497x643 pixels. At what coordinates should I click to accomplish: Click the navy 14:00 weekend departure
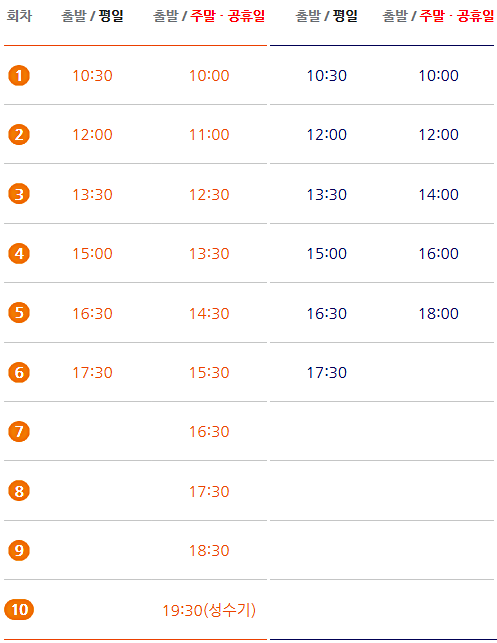[438, 194]
